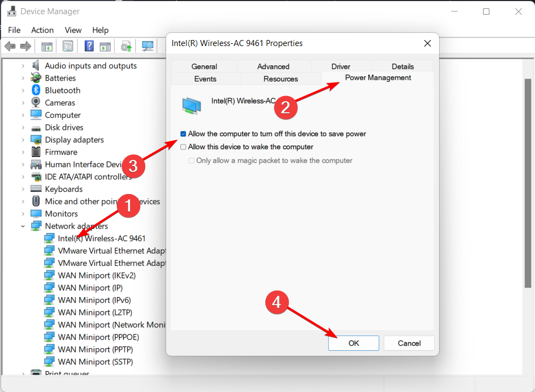Select the Computer category icon
Screen dimensions: 535x392
pyautogui.click(x=36, y=115)
